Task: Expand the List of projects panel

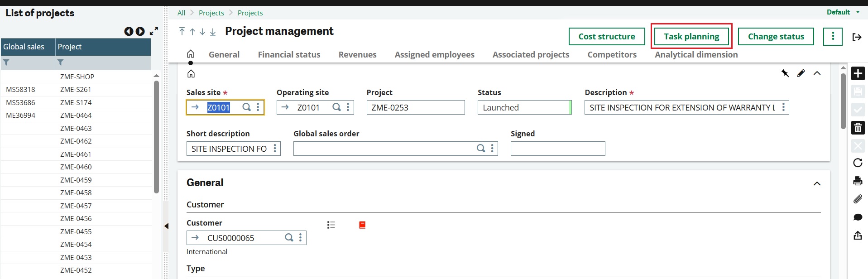Action: [x=154, y=31]
